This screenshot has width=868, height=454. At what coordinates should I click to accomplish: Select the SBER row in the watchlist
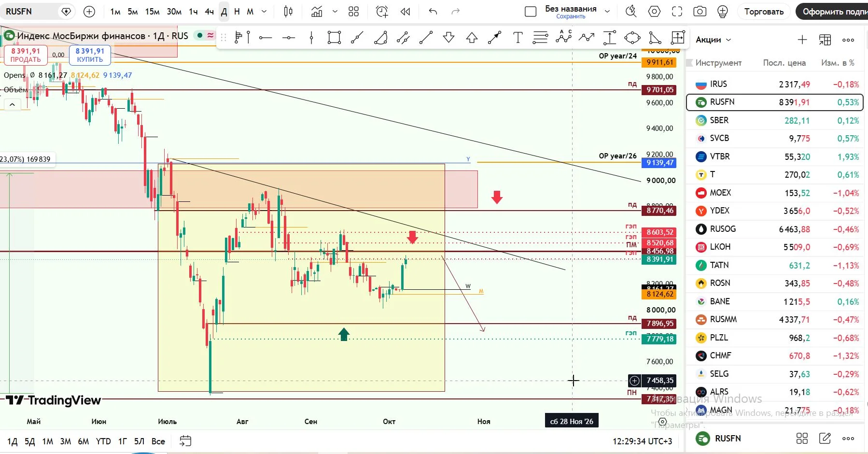tap(775, 120)
